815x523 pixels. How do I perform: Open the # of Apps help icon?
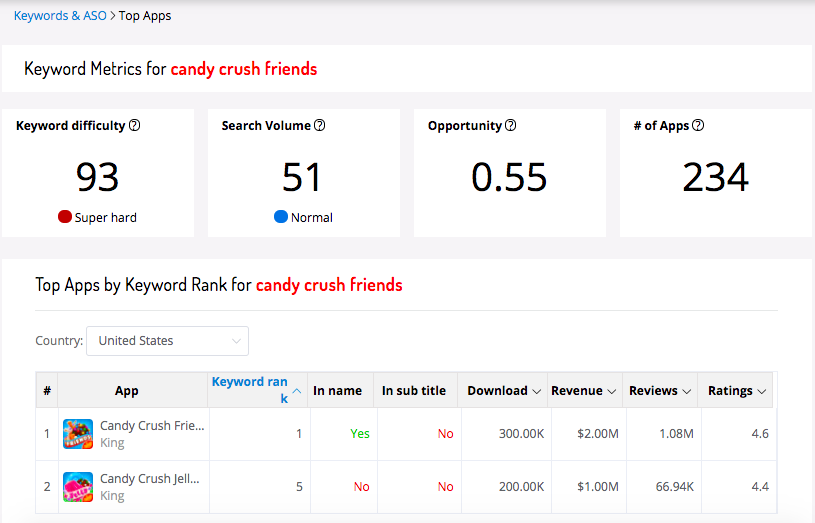pos(698,125)
